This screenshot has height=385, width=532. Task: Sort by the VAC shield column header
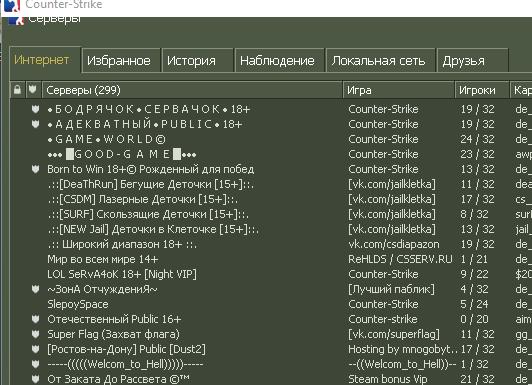tap(33, 90)
